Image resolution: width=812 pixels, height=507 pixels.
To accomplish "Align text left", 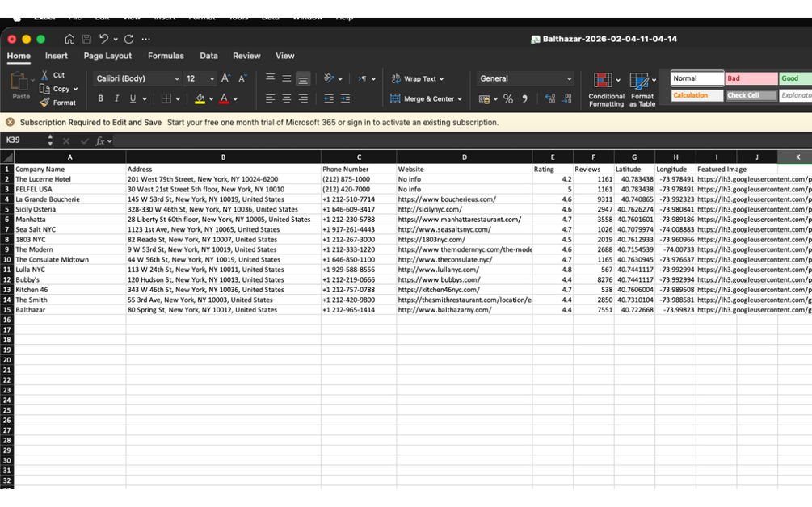I will click(271, 98).
